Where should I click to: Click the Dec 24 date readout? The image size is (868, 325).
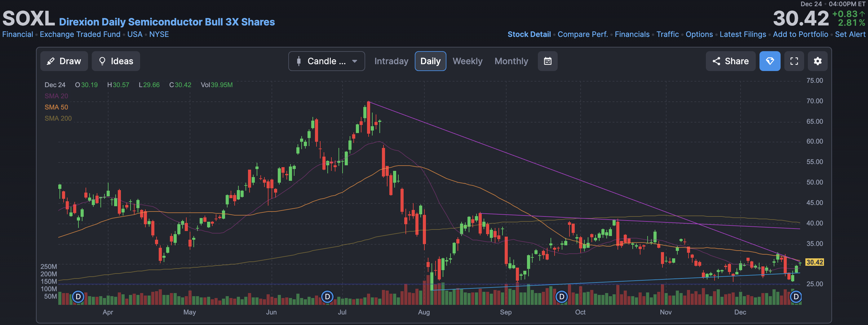pyautogui.click(x=55, y=85)
